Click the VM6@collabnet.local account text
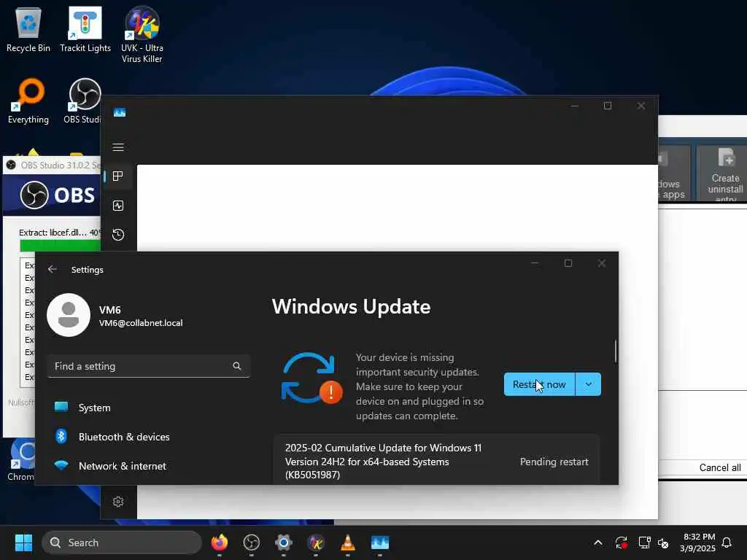This screenshot has height=560, width=747. tap(141, 323)
